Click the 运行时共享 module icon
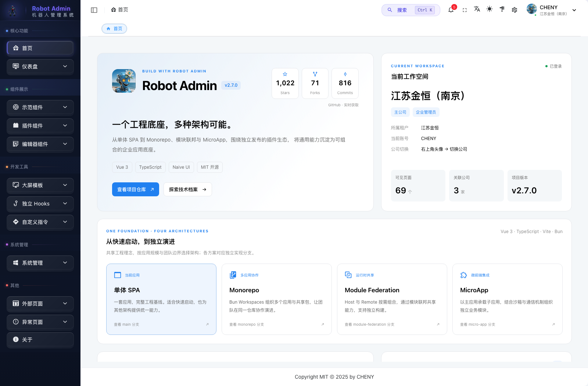588x386 pixels. click(348, 275)
